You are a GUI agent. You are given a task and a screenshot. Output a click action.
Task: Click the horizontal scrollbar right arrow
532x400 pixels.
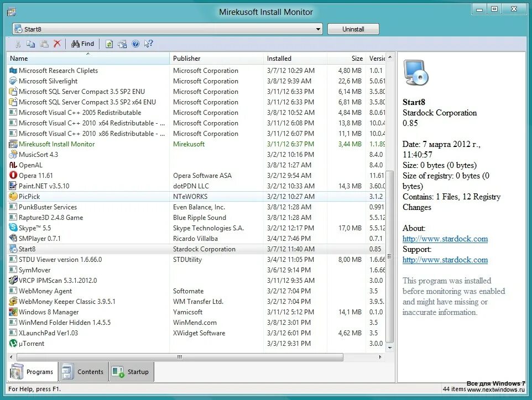[380, 357]
